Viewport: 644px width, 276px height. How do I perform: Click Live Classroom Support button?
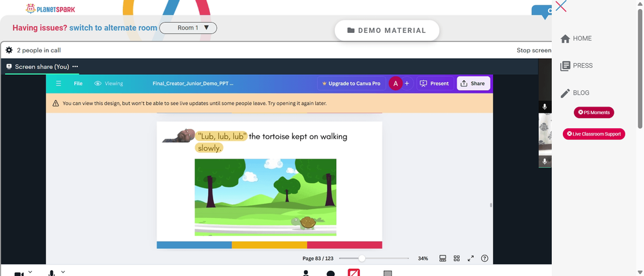(x=594, y=133)
